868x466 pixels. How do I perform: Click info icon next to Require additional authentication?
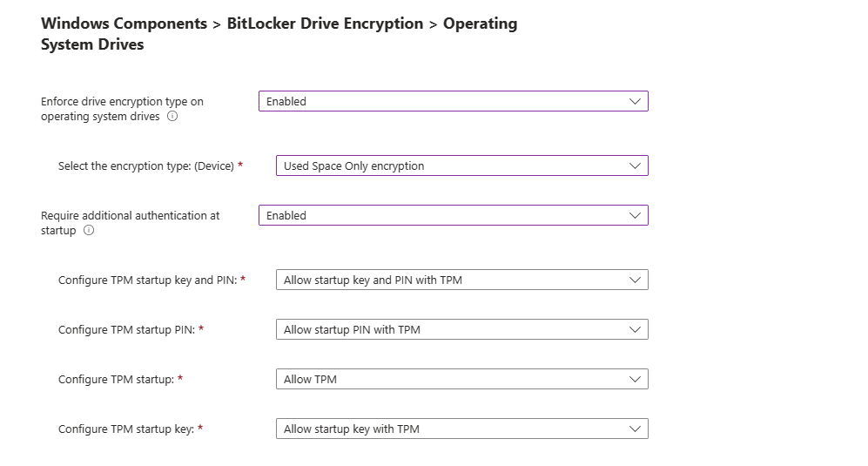tap(89, 231)
